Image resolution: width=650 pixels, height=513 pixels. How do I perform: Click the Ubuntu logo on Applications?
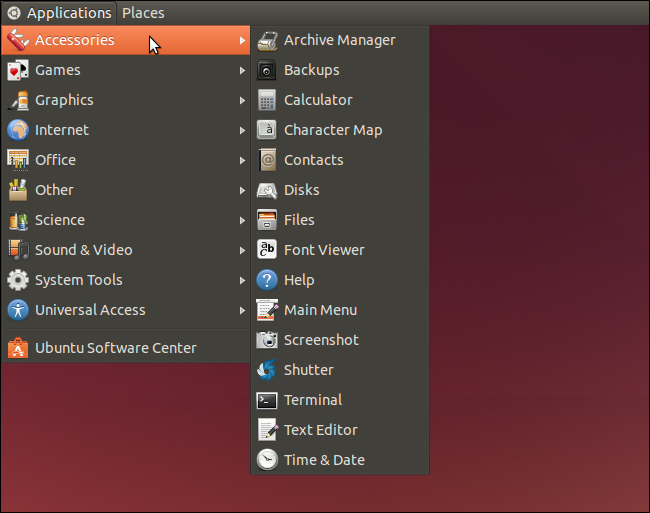click(14, 13)
